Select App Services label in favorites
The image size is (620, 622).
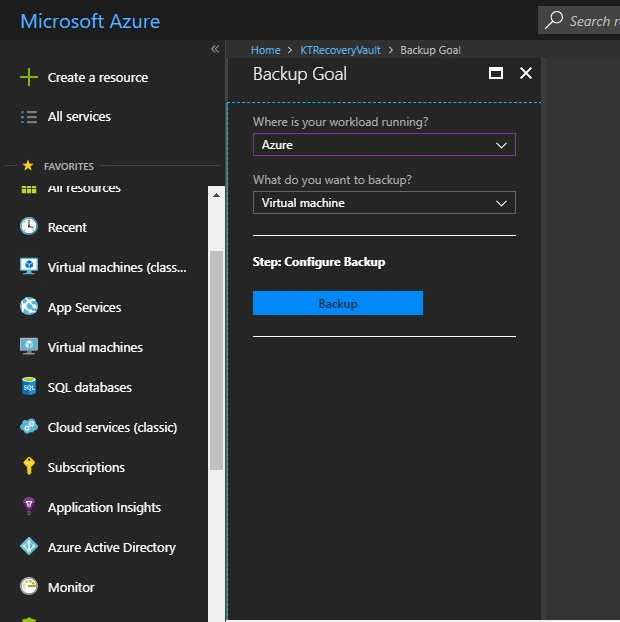pyautogui.click(x=84, y=307)
